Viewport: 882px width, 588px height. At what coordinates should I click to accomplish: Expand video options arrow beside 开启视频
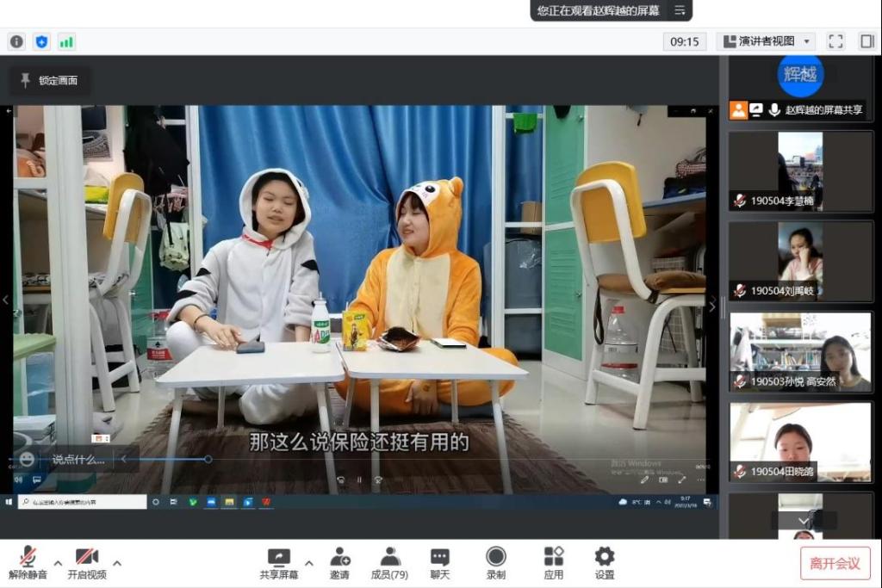(117, 563)
